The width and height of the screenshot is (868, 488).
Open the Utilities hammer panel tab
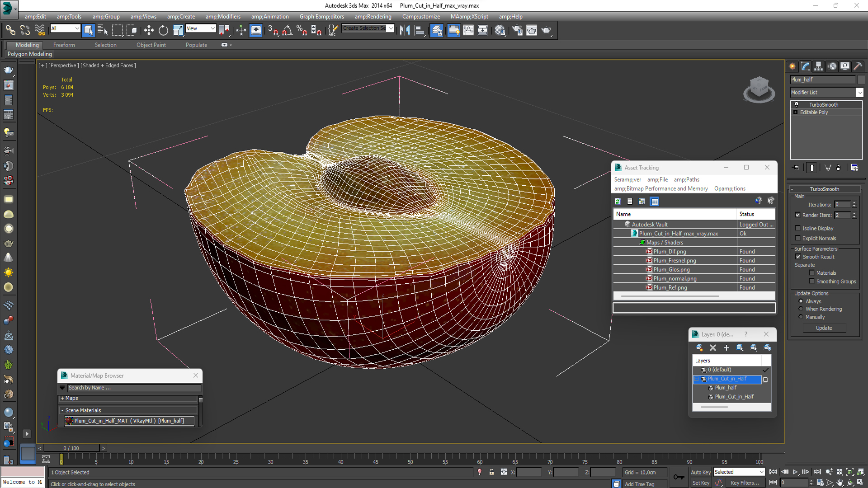(858, 66)
